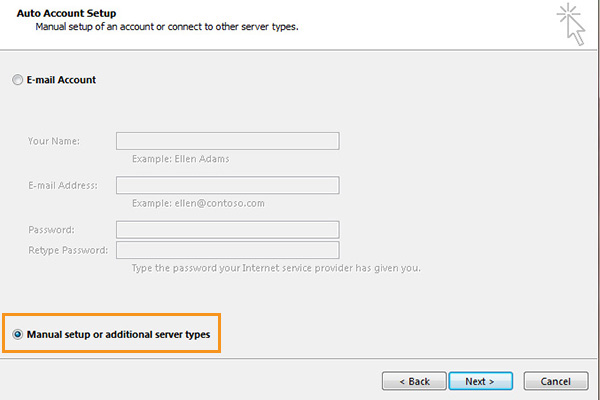Click the Manual setup of an account subtitle
This screenshot has width=600, height=400.
167,27
